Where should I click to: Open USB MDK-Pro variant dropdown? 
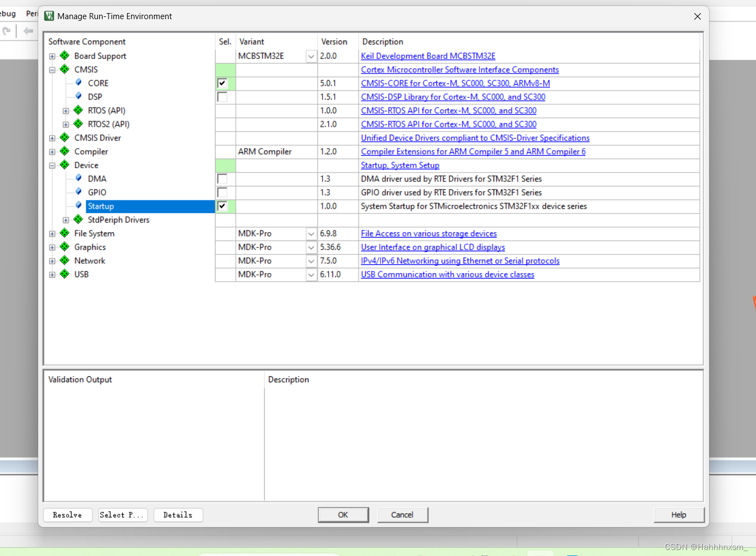311,275
